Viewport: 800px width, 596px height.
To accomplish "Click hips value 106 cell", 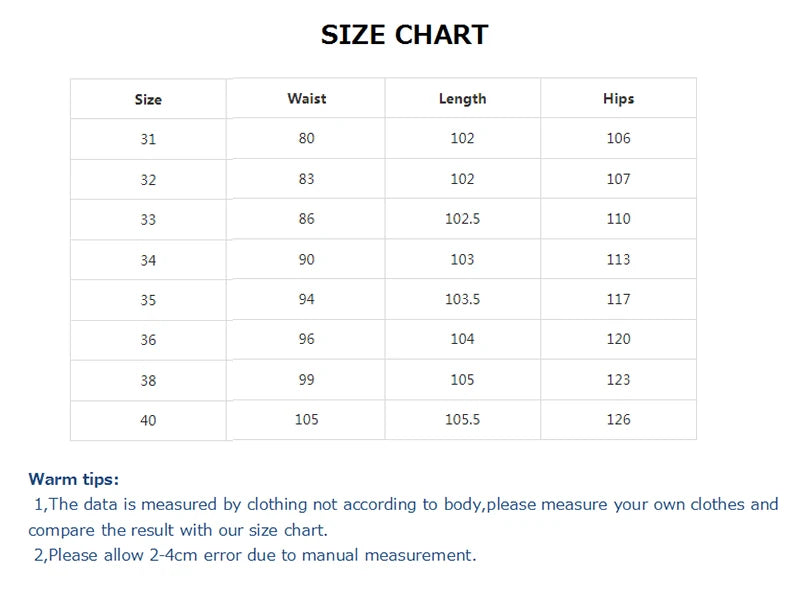I will pyautogui.click(x=618, y=138).
